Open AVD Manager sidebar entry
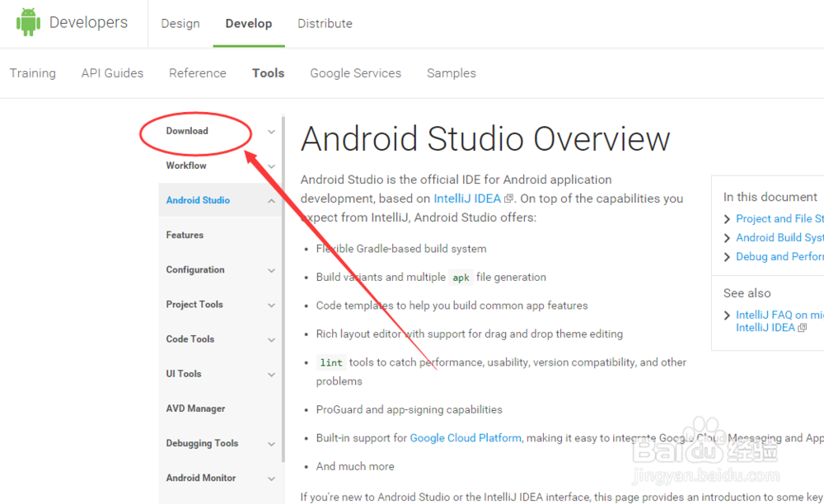This screenshot has width=824, height=504. pyautogui.click(x=195, y=408)
